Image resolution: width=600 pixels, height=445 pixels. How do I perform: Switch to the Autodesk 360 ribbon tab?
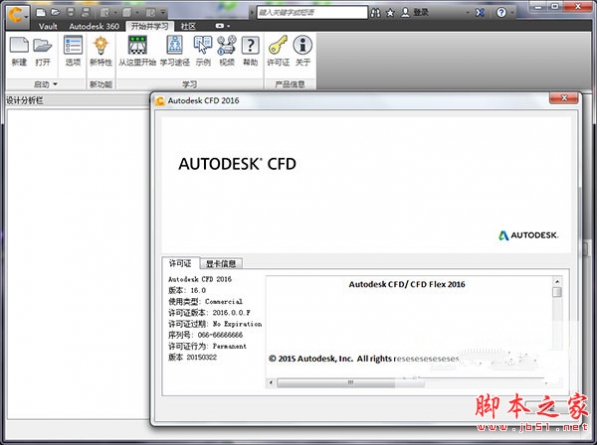pyautogui.click(x=94, y=26)
